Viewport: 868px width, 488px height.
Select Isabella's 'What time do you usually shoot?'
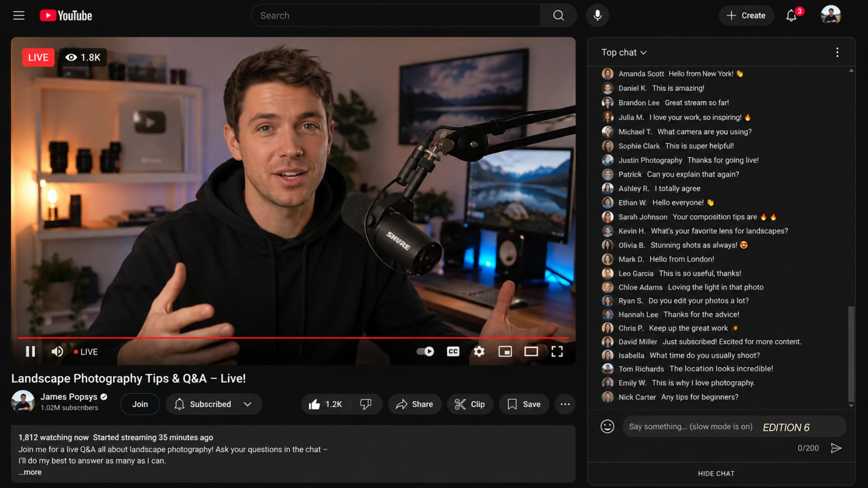coord(704,355)
